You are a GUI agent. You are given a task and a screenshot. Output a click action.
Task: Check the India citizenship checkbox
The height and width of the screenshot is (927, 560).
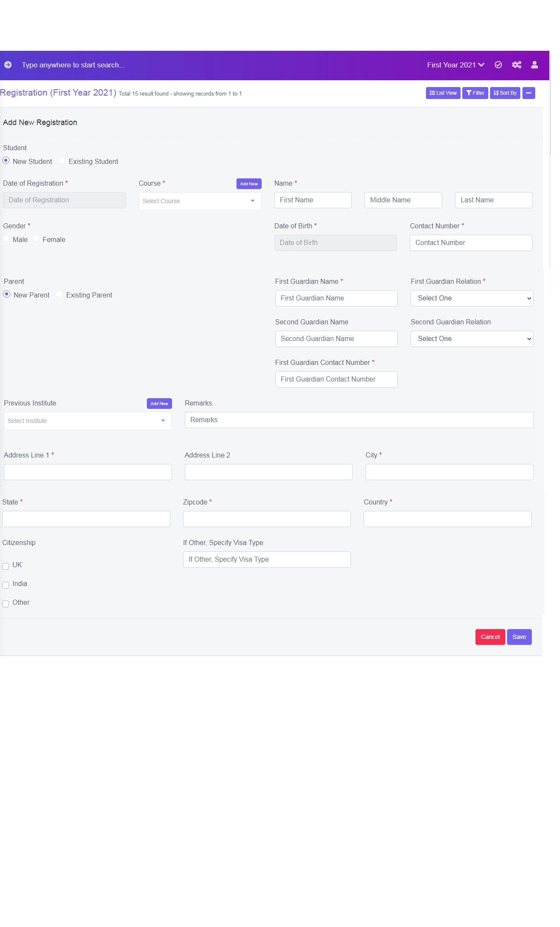click(x=6, y=585)
